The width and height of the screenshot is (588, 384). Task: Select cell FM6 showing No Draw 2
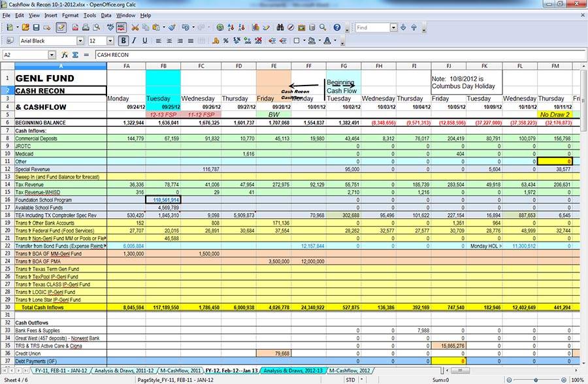(x=555, y=114)
